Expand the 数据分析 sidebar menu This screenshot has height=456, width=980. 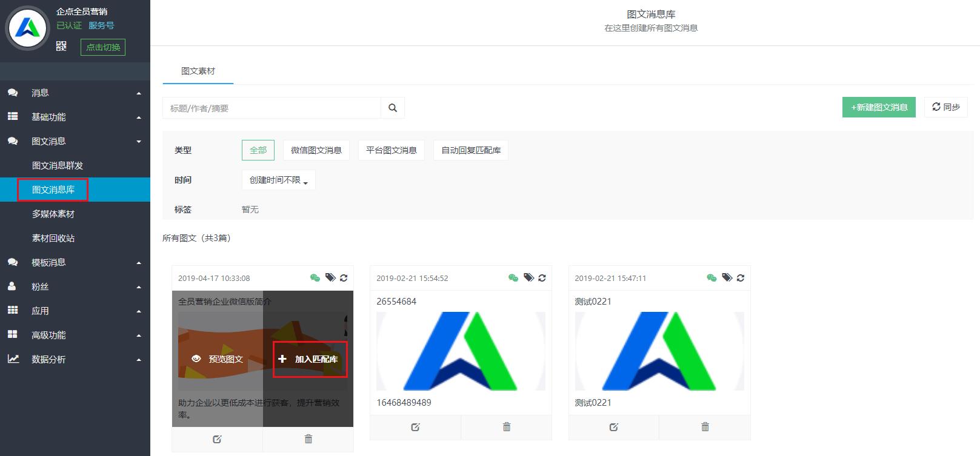(x=75, y=359)
